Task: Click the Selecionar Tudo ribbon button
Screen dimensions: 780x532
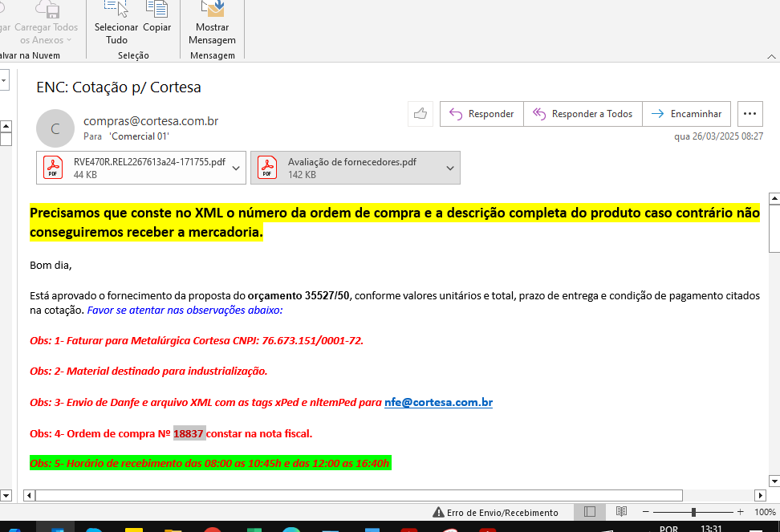Action: click(x=116, y=22)
